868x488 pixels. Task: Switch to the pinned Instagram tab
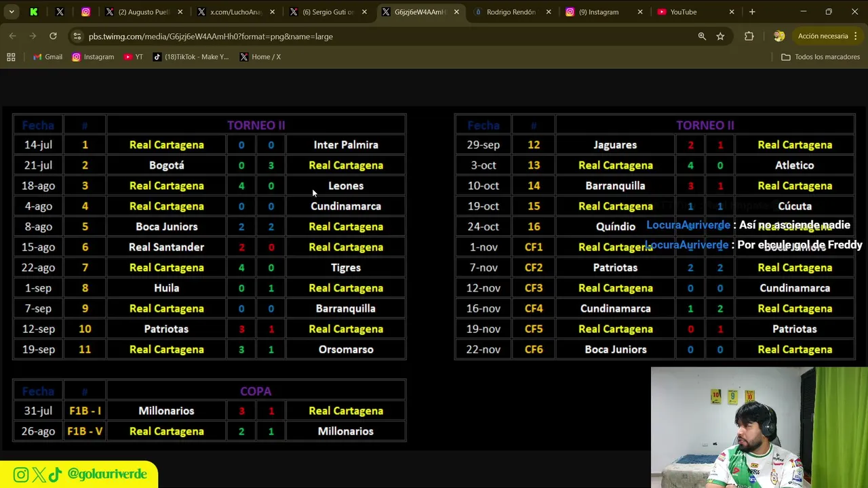pos(85,12)
